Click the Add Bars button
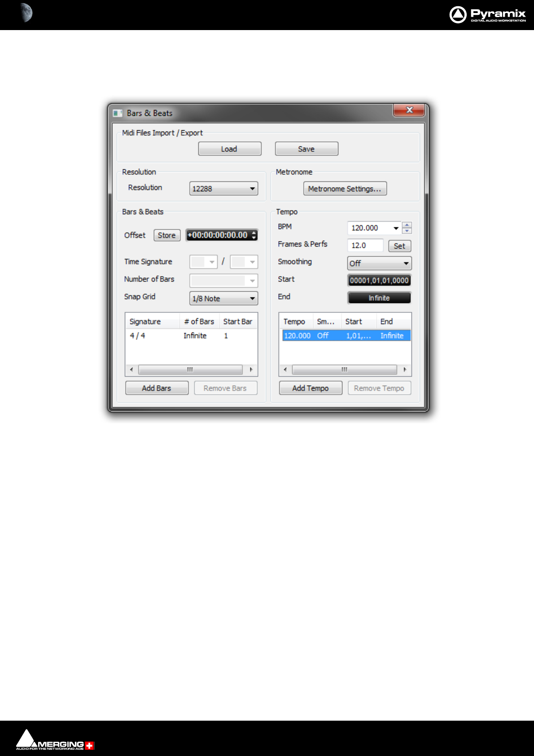The image size is (534, 756). [157, 388]
